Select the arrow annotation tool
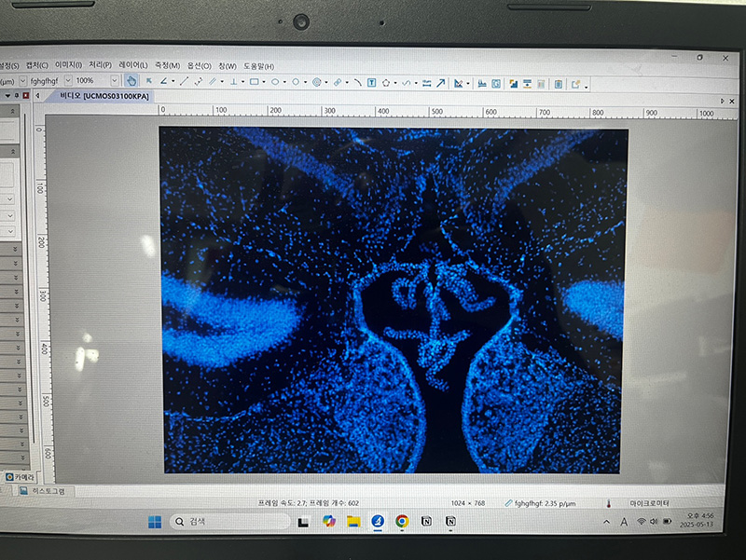Screen dimensions: 746x560 click(x=441, y=82)
